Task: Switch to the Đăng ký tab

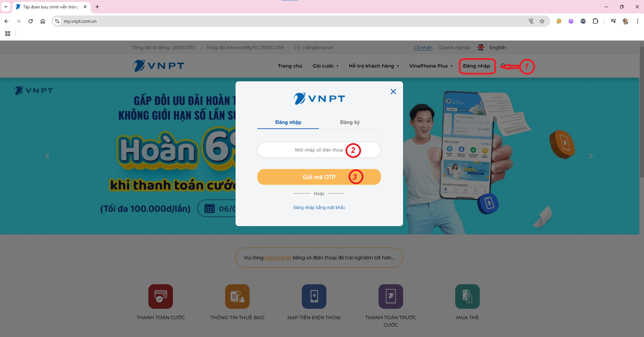Action: point(350,122)
